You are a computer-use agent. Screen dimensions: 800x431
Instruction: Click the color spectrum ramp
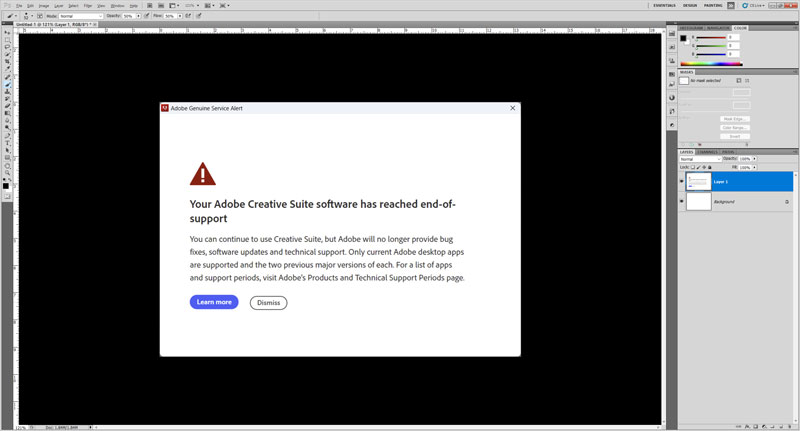(x=711, y=64)
